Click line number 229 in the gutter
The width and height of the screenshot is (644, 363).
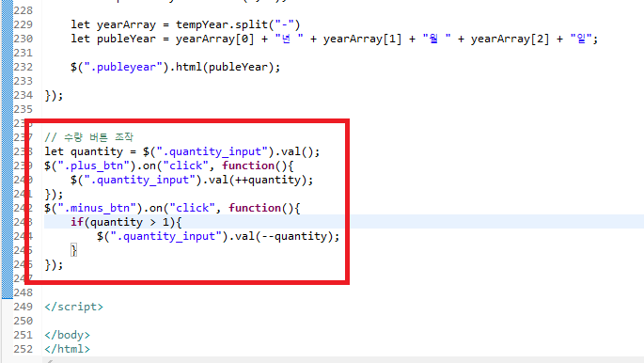[x=23, y=24]
